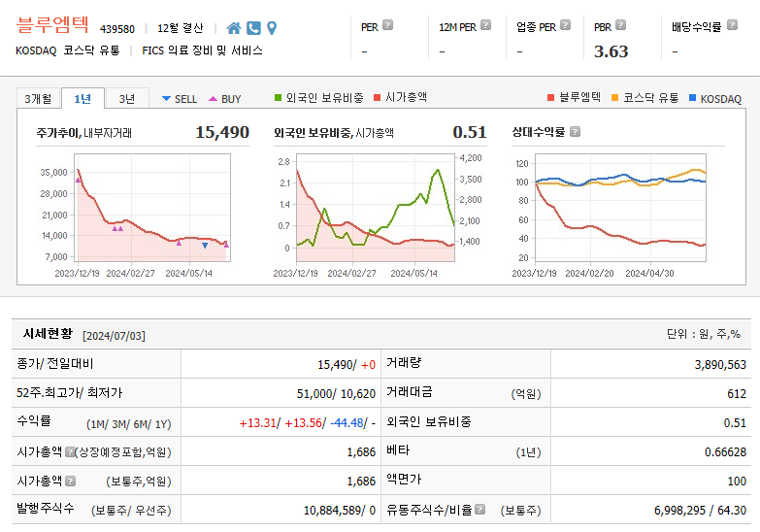This screenshot has height=532, width=760.
Task: Click the 종가/ 전일대비 row label
Action: pyautogui.click(x=54, y=364)
